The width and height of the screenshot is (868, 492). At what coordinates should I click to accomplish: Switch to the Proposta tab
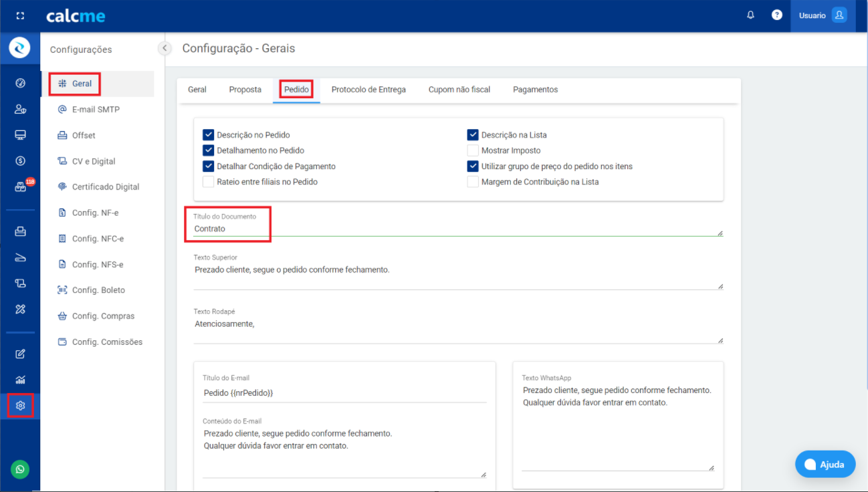[245, 90]
